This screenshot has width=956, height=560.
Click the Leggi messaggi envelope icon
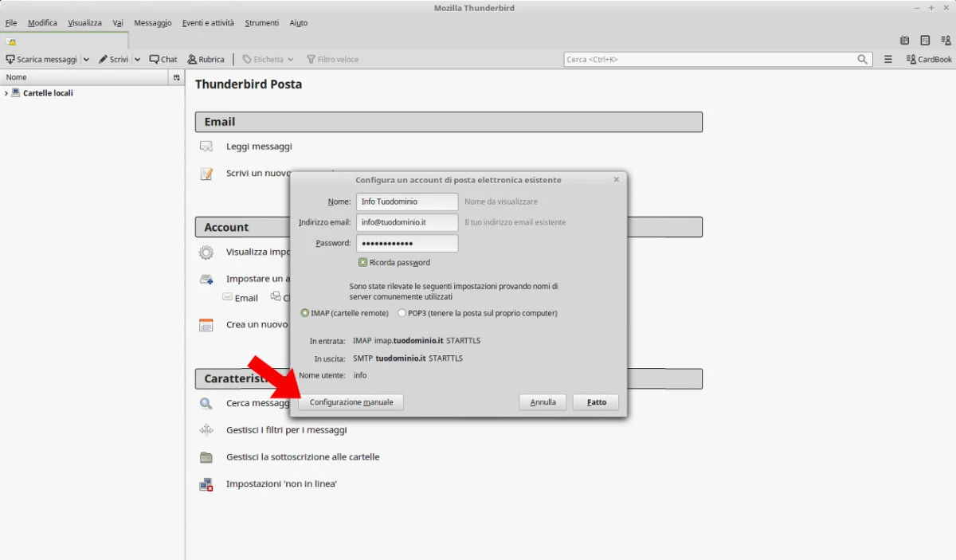206,147
